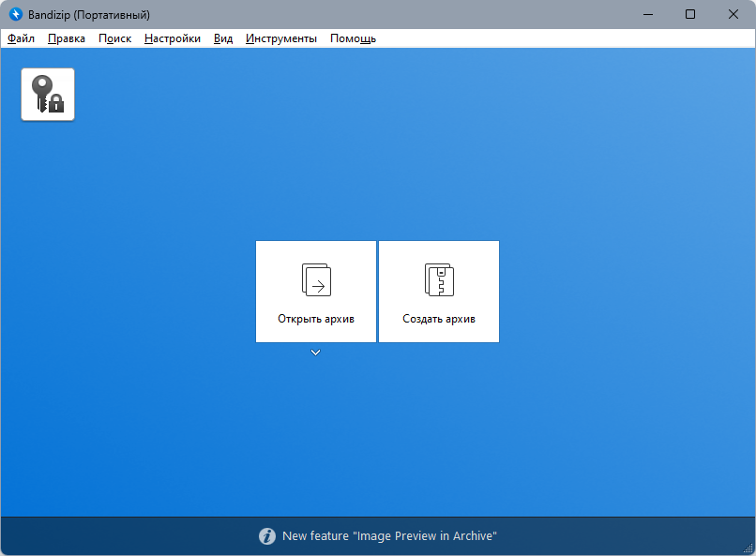Image resolution: width=756 pixels, height=556 pixels.
Task: Click the Открыть архив tile
Action: coord(316,292)
